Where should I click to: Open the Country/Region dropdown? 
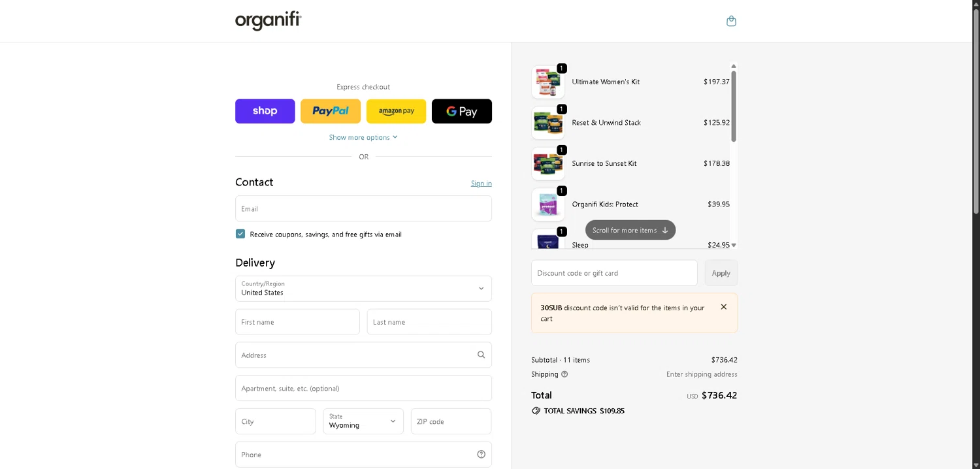click(x=363, y=289)
